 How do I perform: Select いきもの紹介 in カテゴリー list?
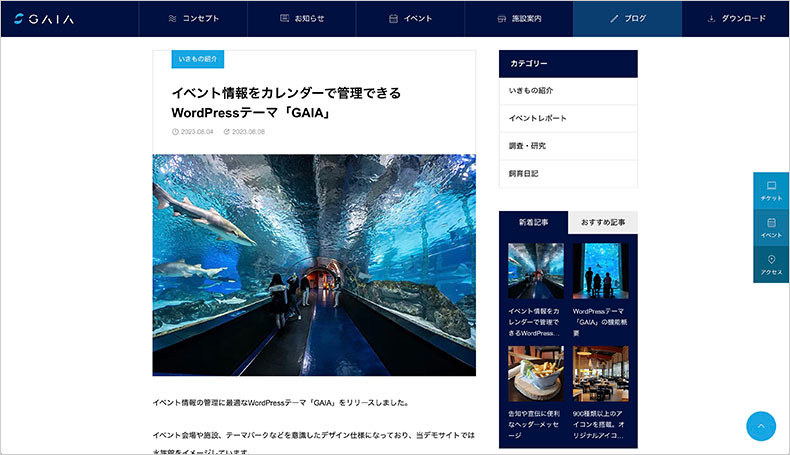(x=568, y=91)
